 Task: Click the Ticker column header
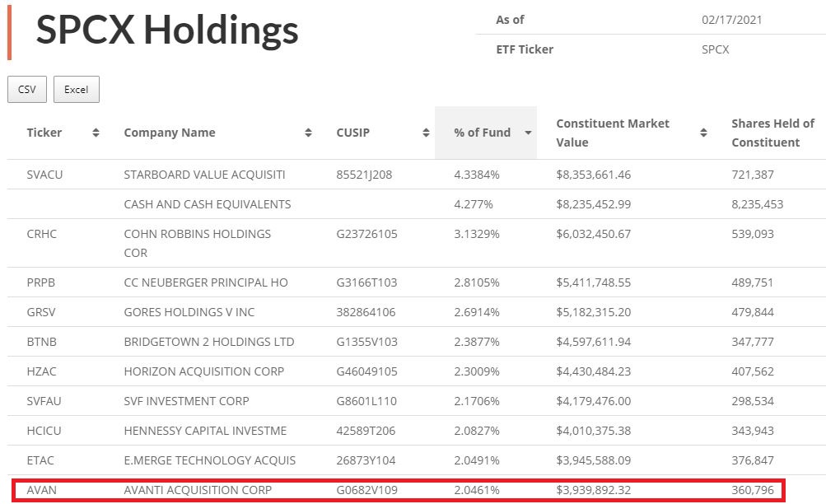tap(44, 133)
